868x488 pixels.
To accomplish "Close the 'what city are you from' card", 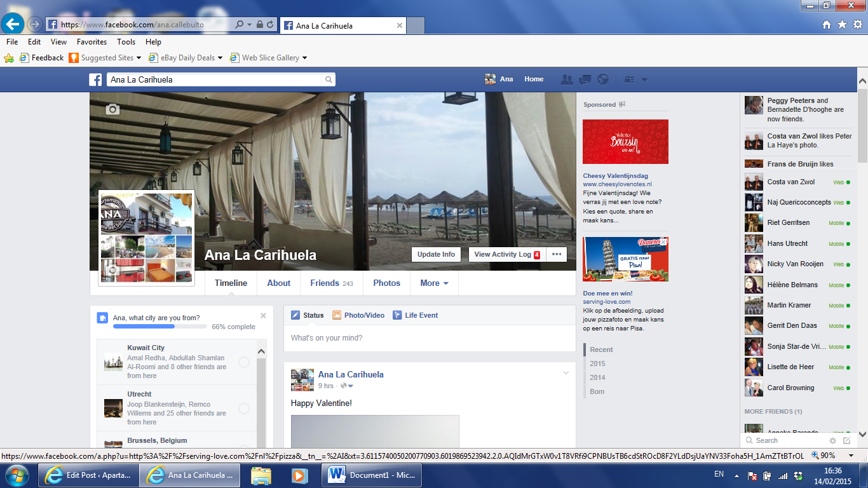I will tap(263, 316).
